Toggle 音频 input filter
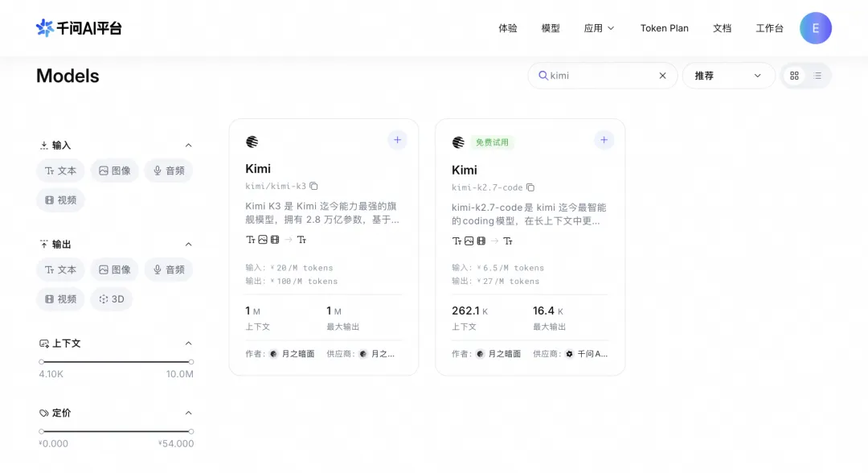The image size is (868, 473). click(x=169, y=171)
